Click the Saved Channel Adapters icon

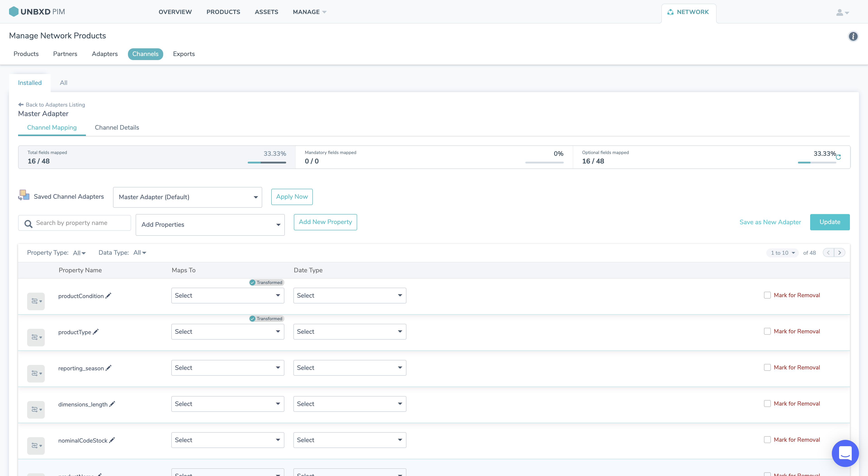click(24, 195)
